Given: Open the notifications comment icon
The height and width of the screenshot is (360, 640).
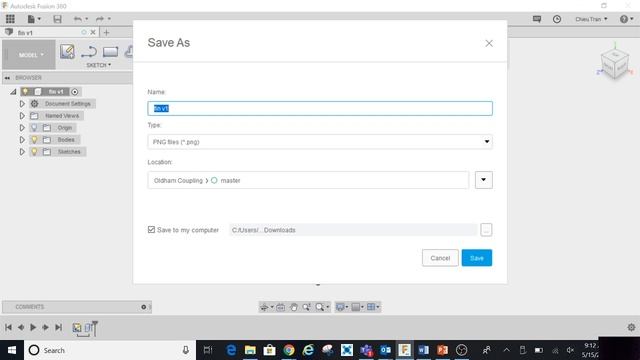Looking at the screenshot, I should pyautogui.click(x=537, y=19).
